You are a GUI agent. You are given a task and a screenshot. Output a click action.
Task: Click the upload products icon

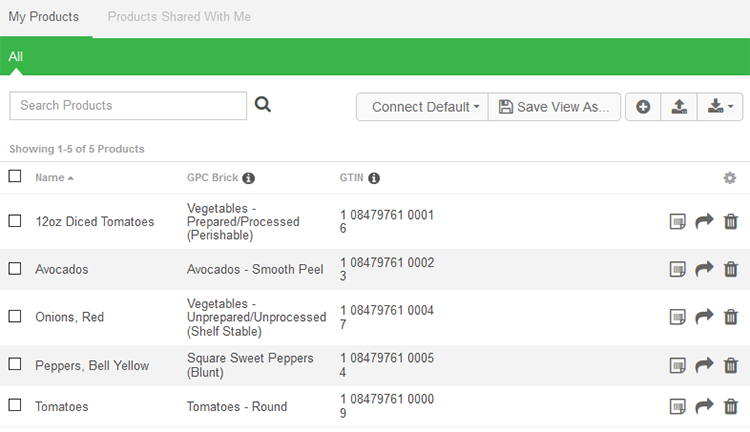pyautogui.click(x=679, y=107)
